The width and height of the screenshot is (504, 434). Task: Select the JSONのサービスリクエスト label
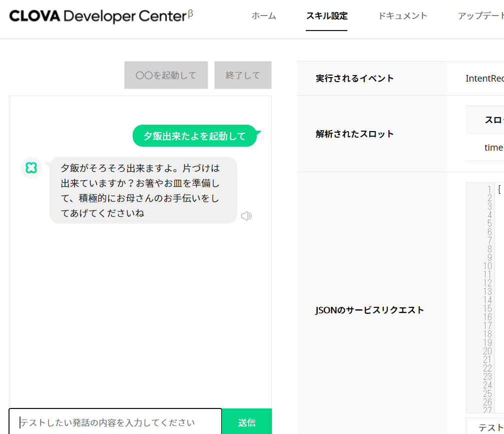click(x=369, y=310)
